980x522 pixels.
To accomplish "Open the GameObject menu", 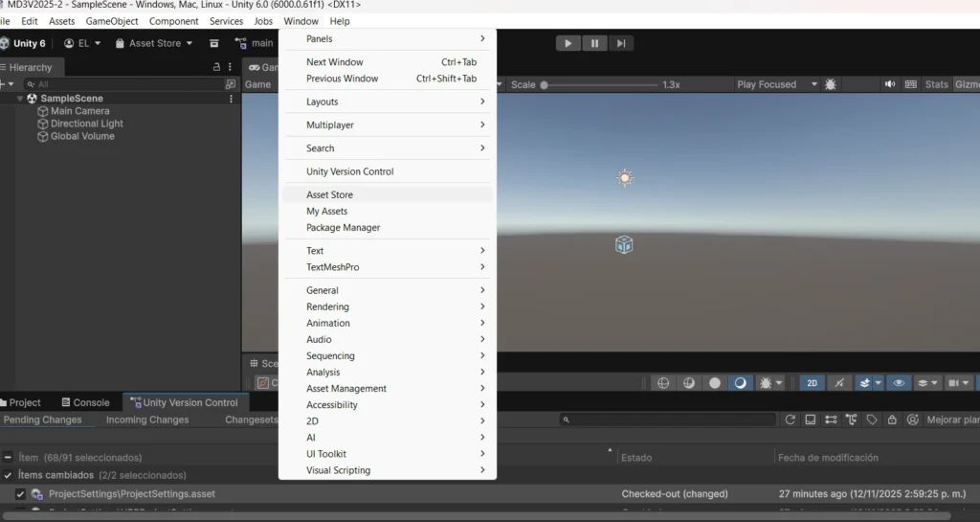I will point(112,21).
